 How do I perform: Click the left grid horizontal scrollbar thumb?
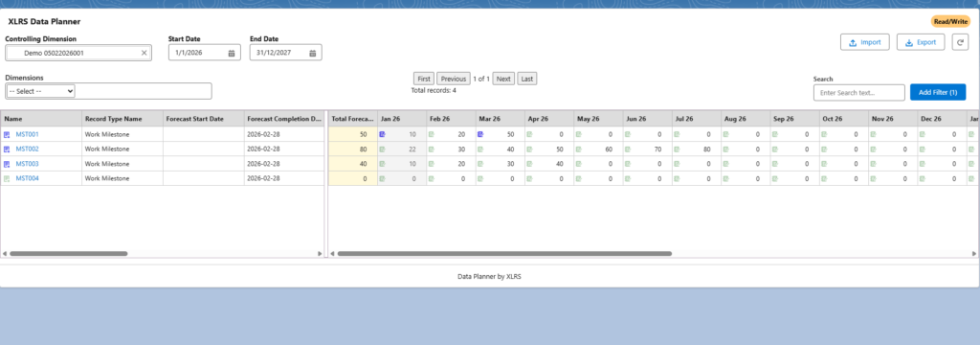point(69,254)
